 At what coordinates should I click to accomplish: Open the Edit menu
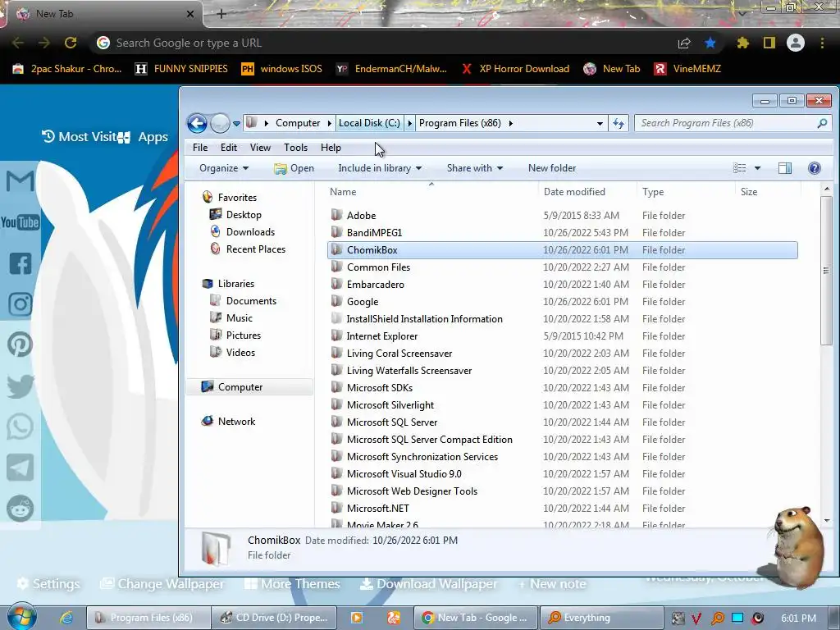coord(229,148)
